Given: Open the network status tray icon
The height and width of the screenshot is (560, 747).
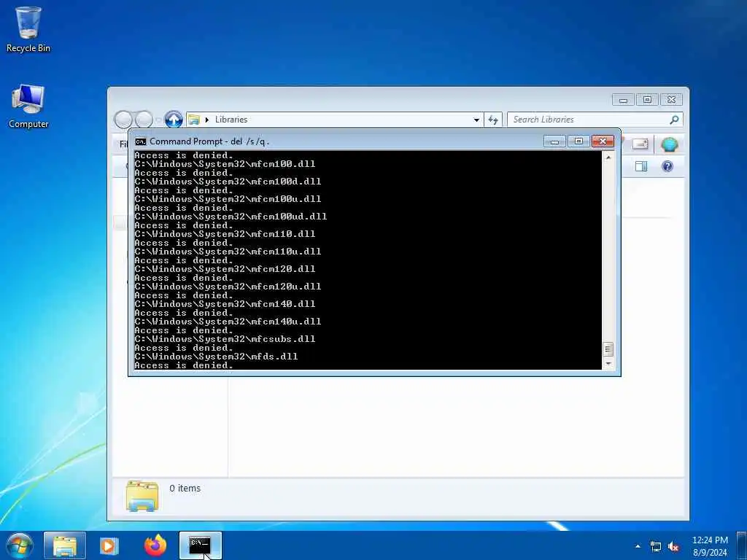Looking at the screenshot, I should (x=656, y=547).
